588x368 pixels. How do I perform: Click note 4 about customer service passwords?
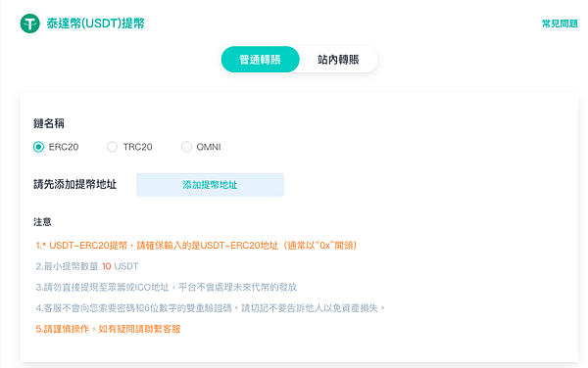tap(211, 308)
